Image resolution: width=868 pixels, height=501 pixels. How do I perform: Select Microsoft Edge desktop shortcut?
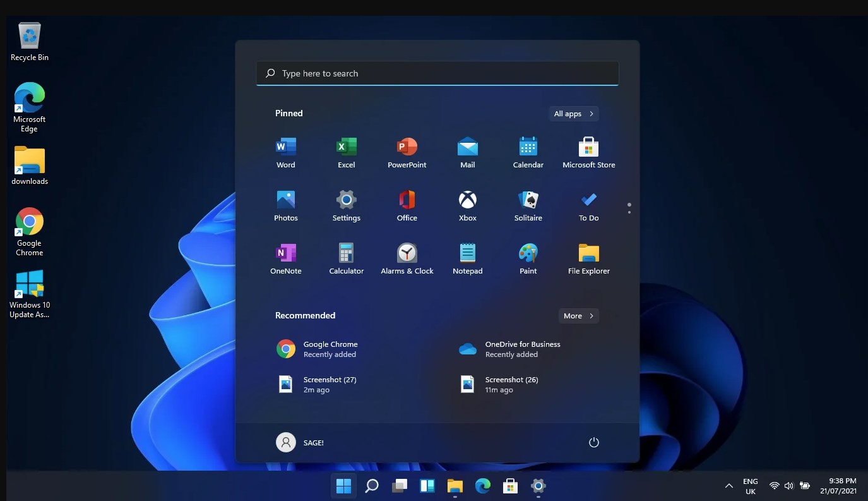pos(30,107)
